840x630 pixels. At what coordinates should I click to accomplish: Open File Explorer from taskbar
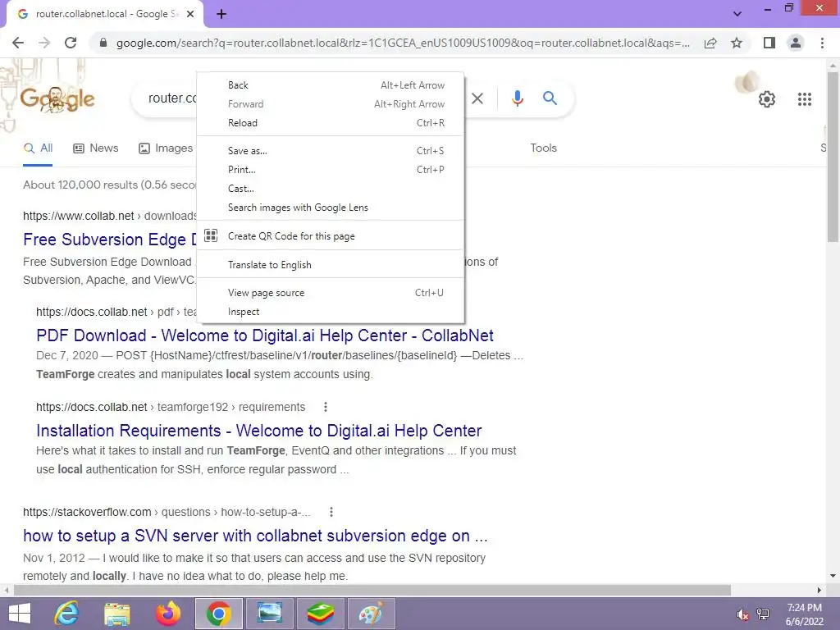pos(117,614)
